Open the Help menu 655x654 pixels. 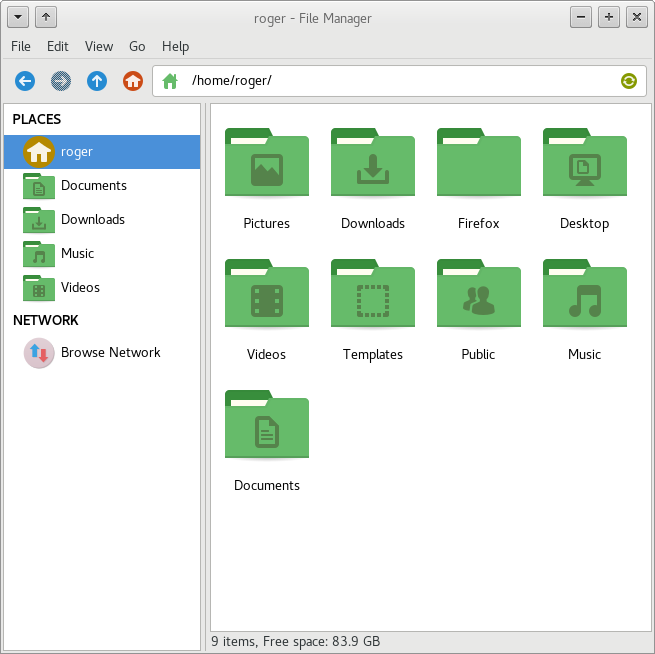point(175,46)
